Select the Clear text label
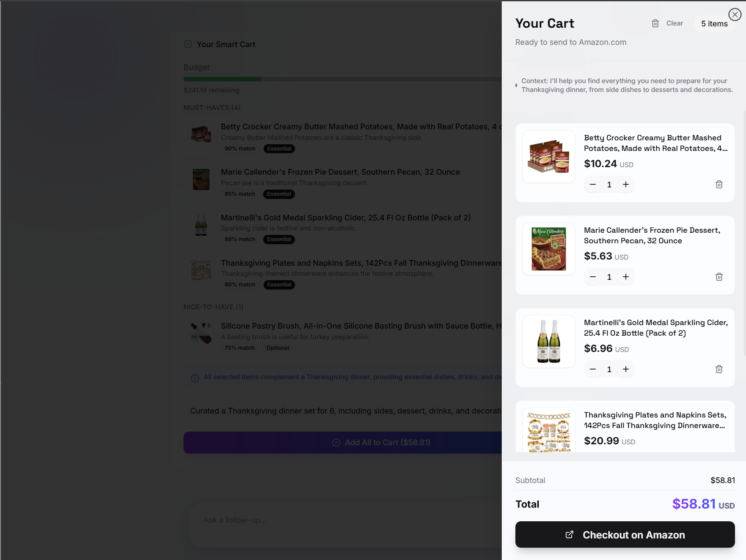 pyautogui.click(x=675, y=23)
